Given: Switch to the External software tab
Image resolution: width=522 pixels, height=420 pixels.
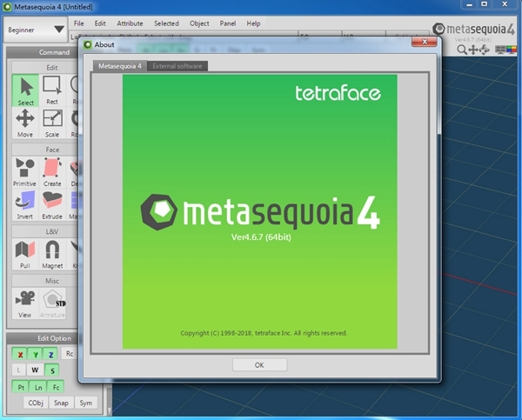Looking at the screenshot, I should coord(177,66).
